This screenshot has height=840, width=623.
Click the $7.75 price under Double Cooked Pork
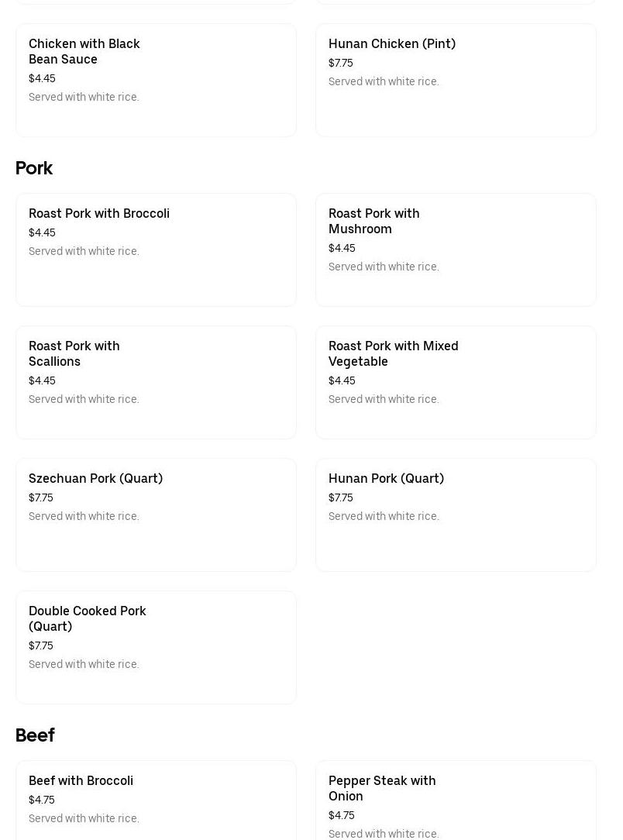pyautogui.click(x=41, y=646)
